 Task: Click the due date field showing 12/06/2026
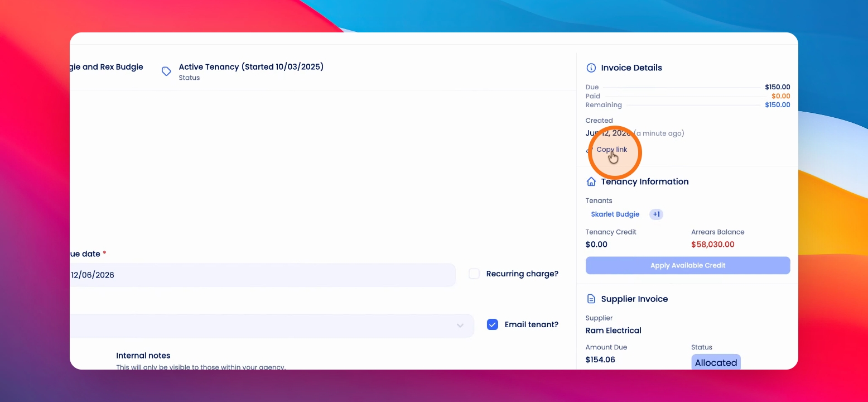pyautogui.click(x=262, y=275)
